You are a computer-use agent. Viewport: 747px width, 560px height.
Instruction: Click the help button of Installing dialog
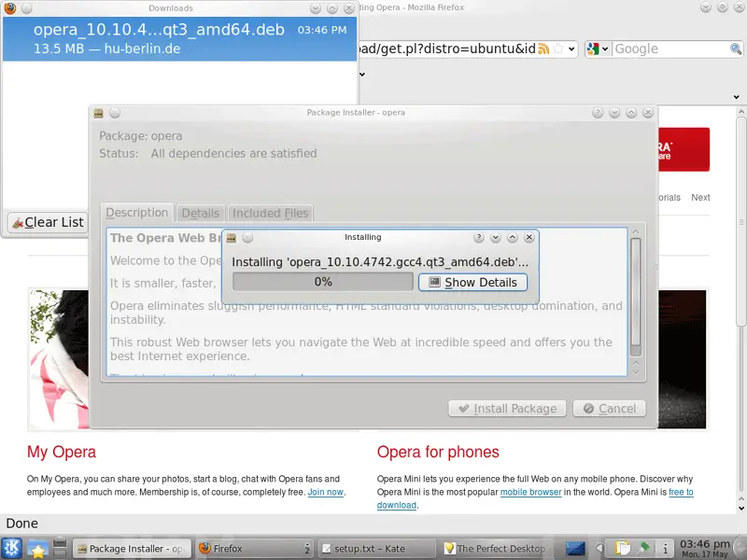tap(479, 237)
